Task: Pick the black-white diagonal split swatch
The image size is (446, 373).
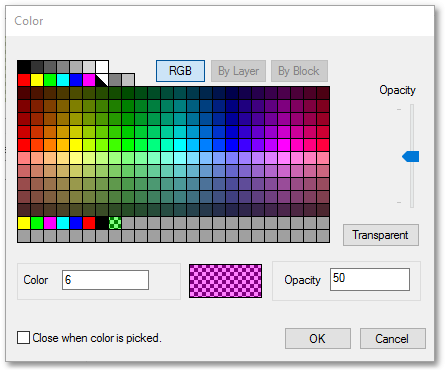Action: [102, 80]
